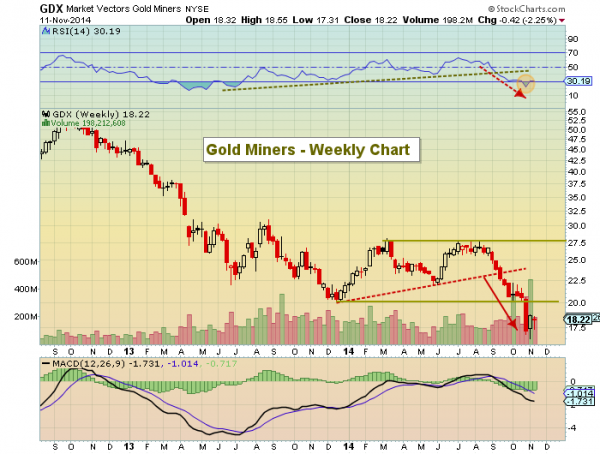Click the 32.5 price axis label
The height and width of the screenshot is (454, 600).
point(577,211)
